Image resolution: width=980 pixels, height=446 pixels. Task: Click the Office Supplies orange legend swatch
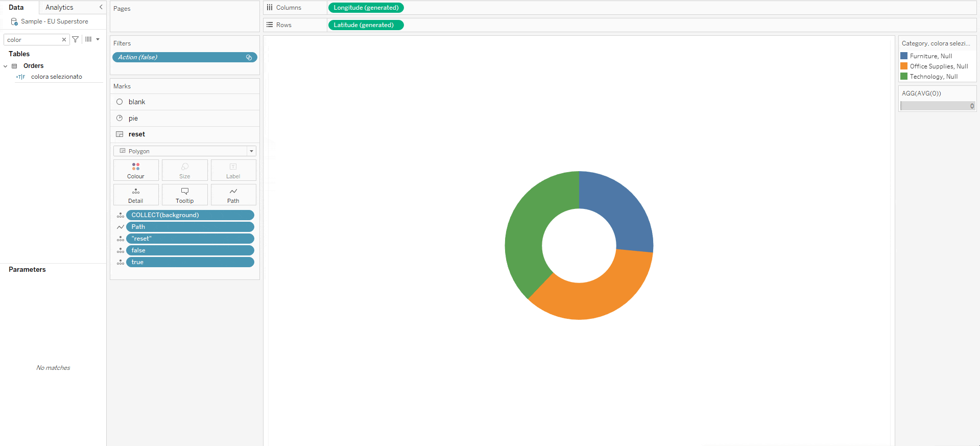click(x=904, y=66)
